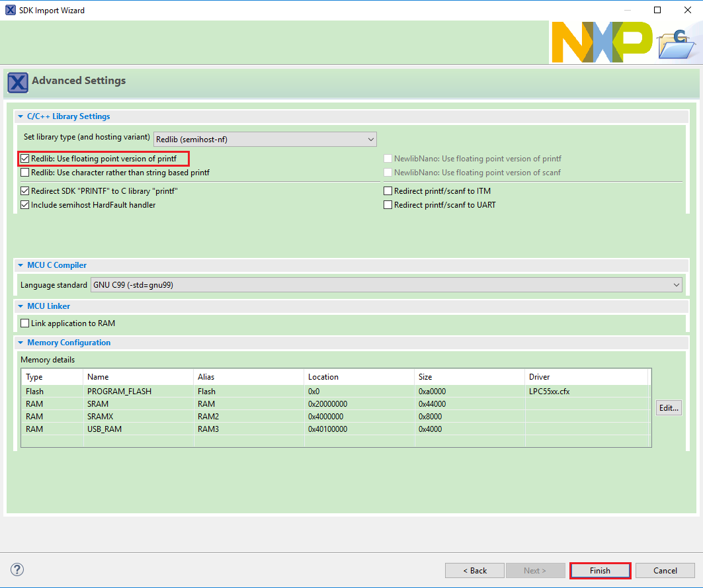This screenshot has height=588, width=703.
Task: Open the library type dropdown
Action: point(265,140)
